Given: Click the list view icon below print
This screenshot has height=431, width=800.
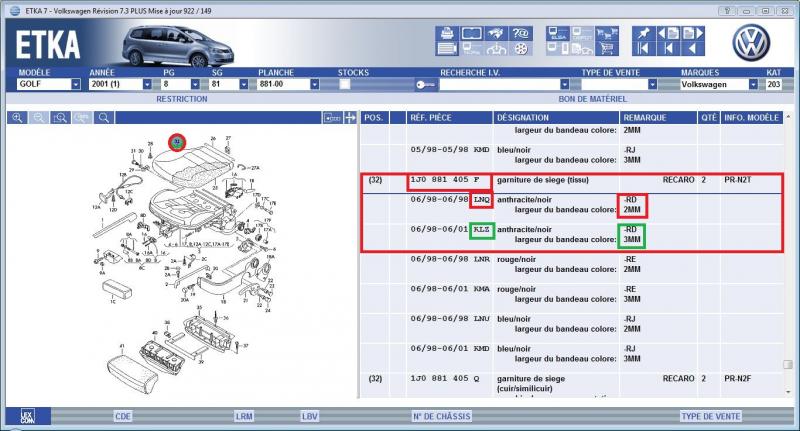Looking at the screenshot, I should tap(447, 49).
